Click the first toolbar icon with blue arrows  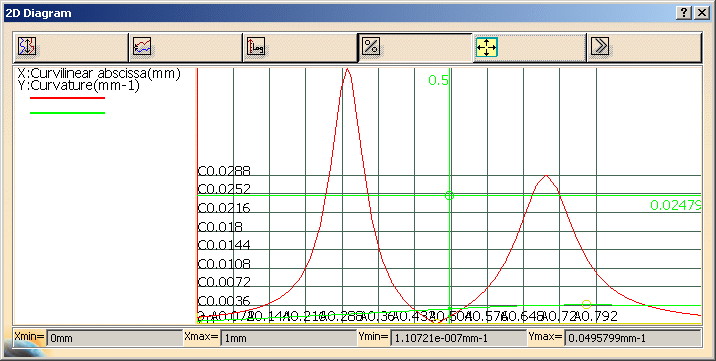[27, 47]
